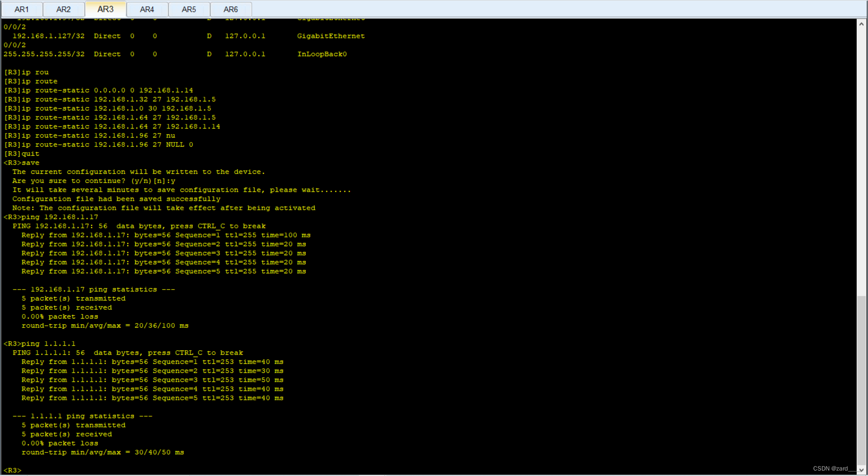Click 'PING 192.168.1.17: 56 data bytes' line

click(139, 226)
